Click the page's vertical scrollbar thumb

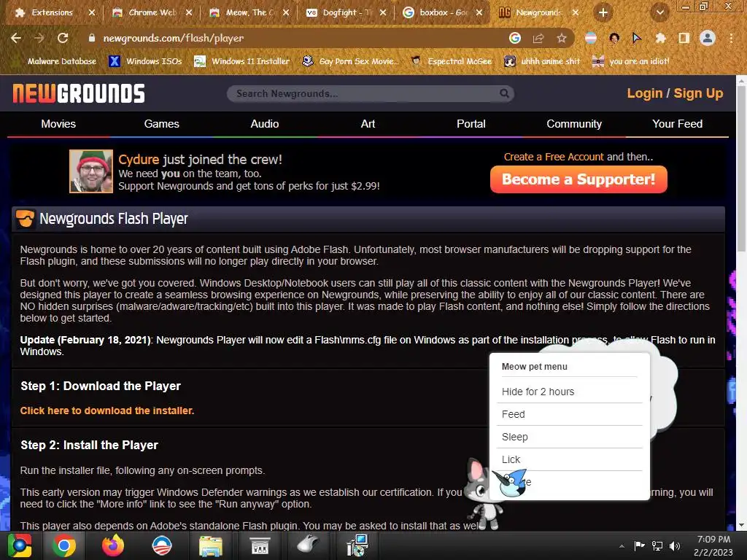click(742, 169)
